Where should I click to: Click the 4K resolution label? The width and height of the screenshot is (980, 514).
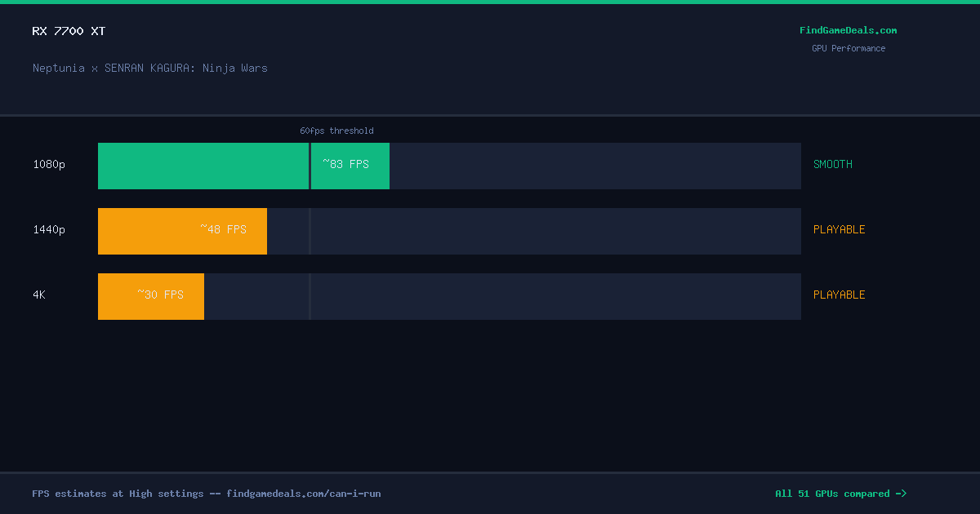click(39, 295)
